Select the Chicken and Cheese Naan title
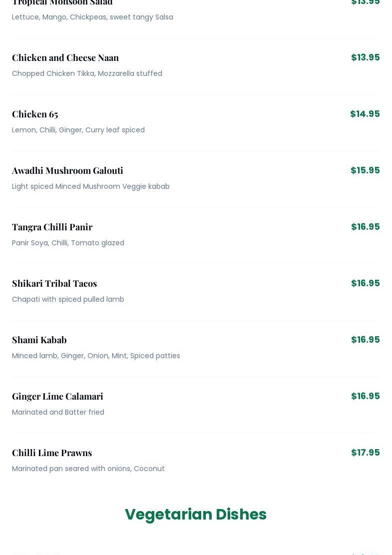Screen dimensions: 392x555 click(x=65, y=57)
